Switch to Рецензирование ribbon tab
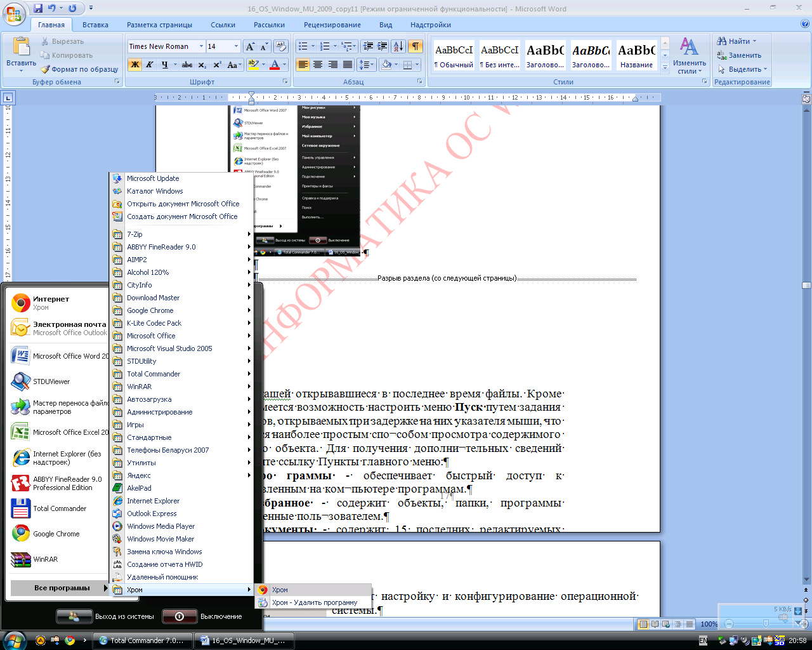This screenshot has height=650, width=812. pos(332,25)
